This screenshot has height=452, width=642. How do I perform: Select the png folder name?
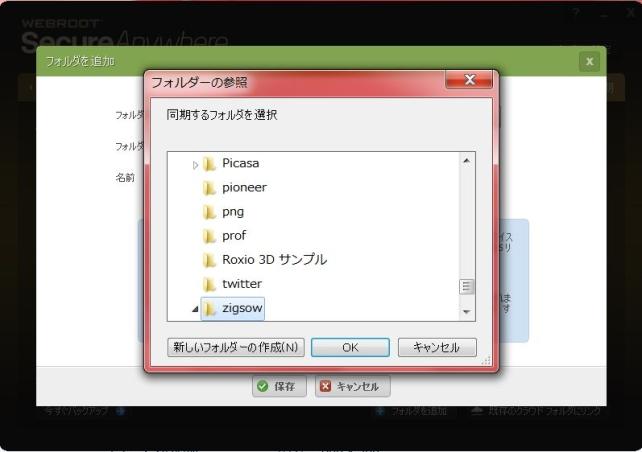(233, 212)
